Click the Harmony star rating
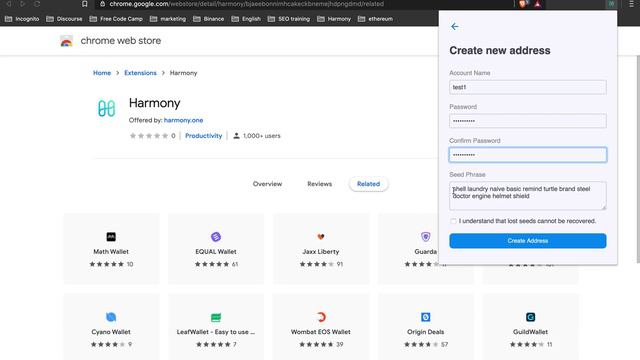Screen dimensions: 640x360 pyautogui.click(x=149, y=136)
